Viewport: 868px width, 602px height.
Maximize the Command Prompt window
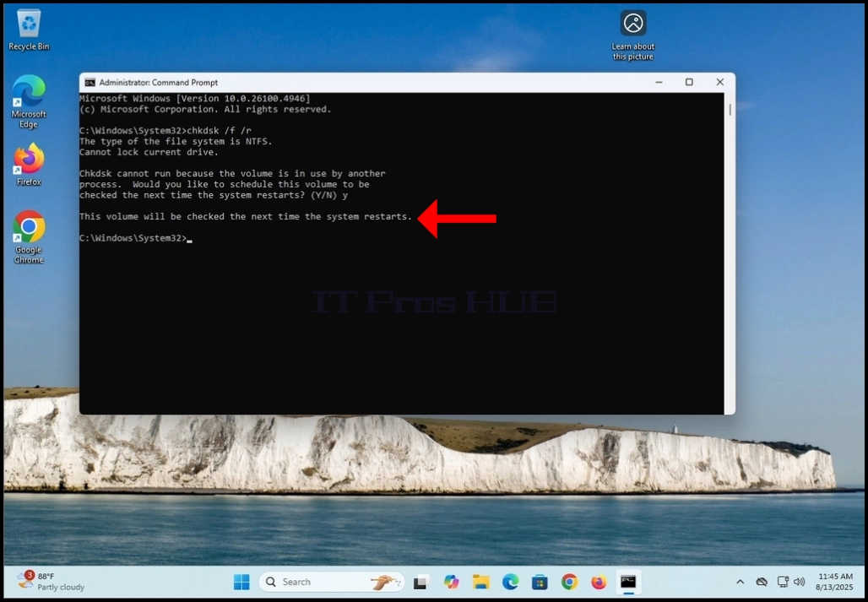[x=689, y=83]
